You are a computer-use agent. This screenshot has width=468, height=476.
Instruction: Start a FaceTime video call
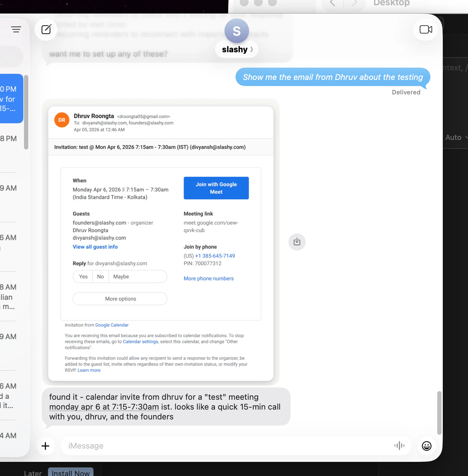click(426, 30)
